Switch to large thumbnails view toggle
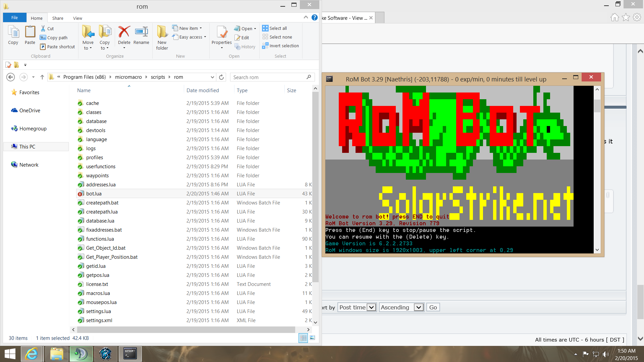 [312, 338]
